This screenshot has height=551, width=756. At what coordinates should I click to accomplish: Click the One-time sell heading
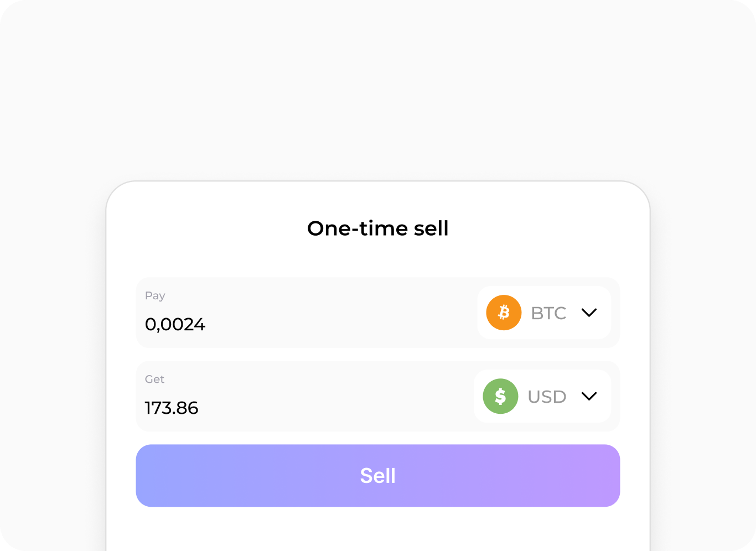378,228
